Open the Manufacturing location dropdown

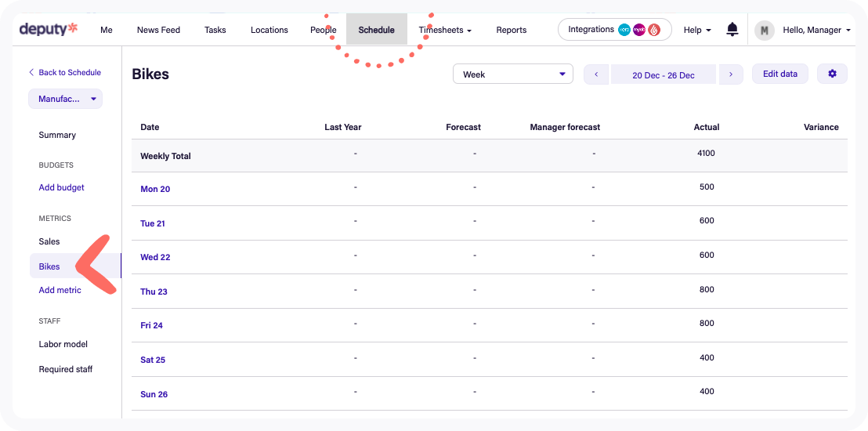tap(65, 99)
